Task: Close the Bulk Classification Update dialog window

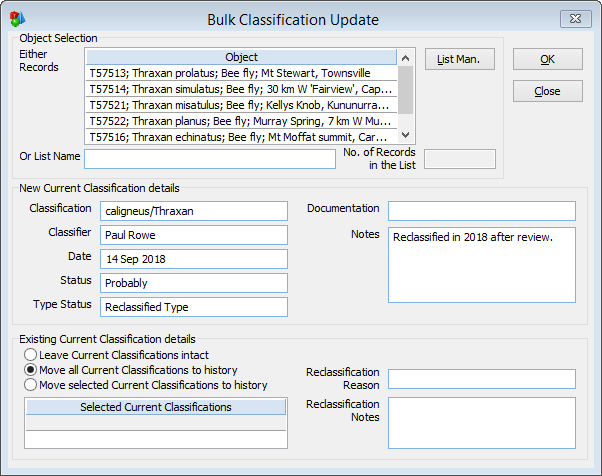Action: (576, 19)
